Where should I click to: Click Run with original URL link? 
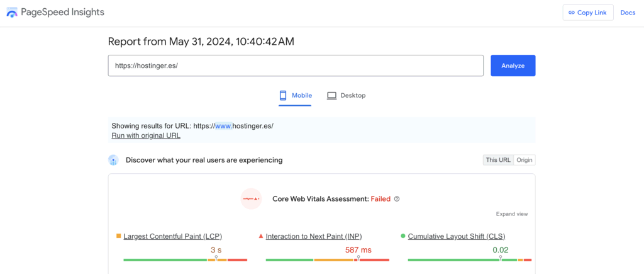146,135
